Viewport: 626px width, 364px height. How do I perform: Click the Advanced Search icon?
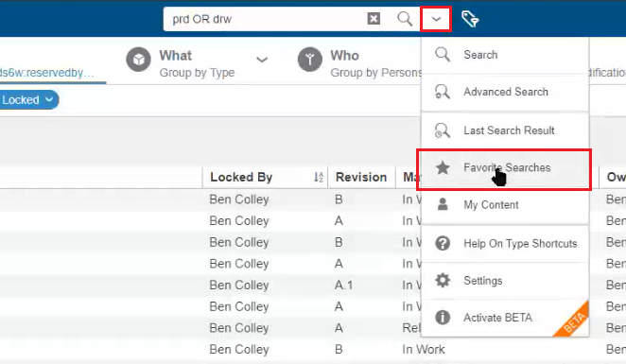click(x=443, y=92)
